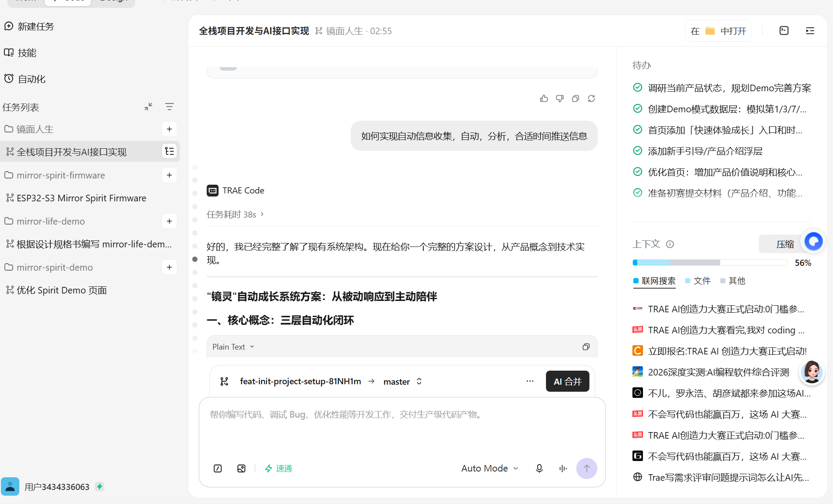Expand the 任务耗时 38s details
Screen dimensions: 833x504
click(235, 214)
